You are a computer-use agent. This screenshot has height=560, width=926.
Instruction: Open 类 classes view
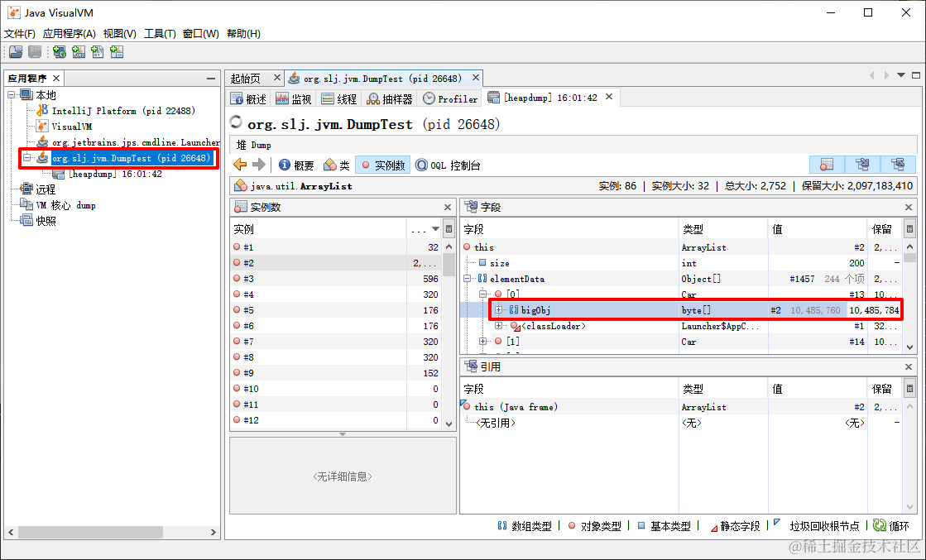(x=337, y=165)
